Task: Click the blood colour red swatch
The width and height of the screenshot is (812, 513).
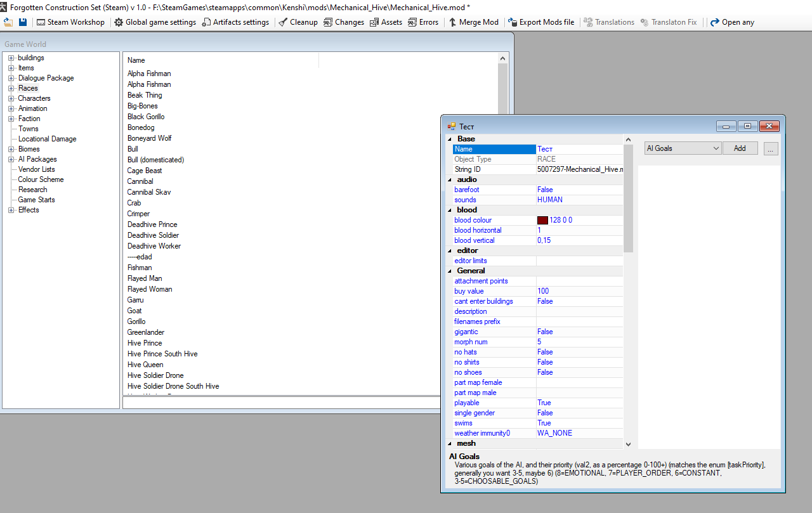Action: 542,220
